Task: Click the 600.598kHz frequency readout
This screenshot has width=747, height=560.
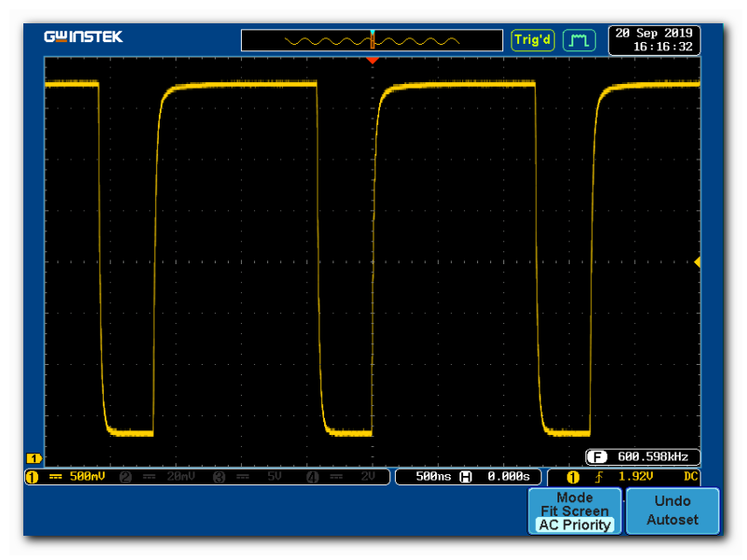Action: (653, 456)
